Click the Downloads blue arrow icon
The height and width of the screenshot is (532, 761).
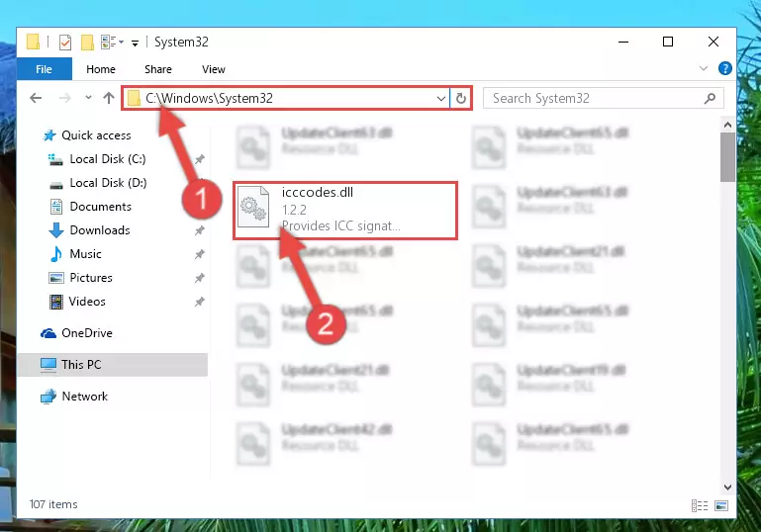point(56,230)
